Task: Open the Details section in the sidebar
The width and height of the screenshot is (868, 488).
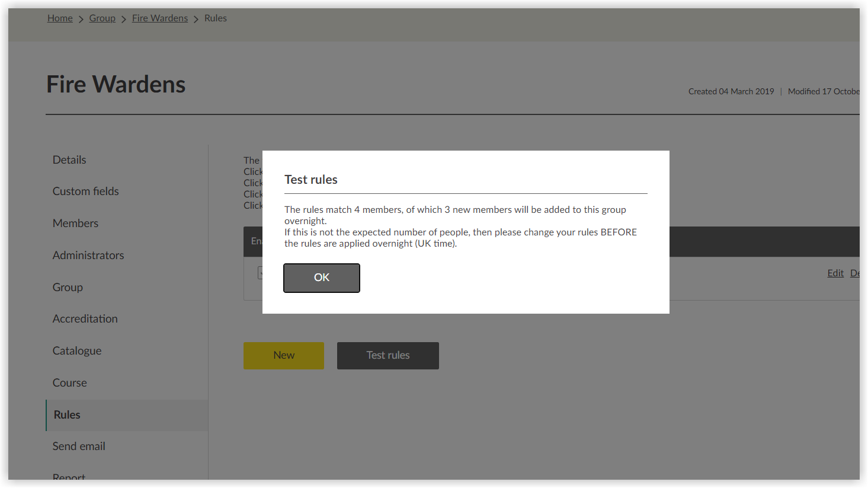Action: click(69, 160)
